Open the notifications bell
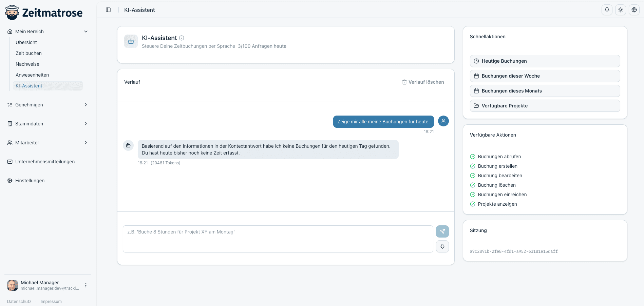This screenshot has width=644, height=306. [607, 10]
